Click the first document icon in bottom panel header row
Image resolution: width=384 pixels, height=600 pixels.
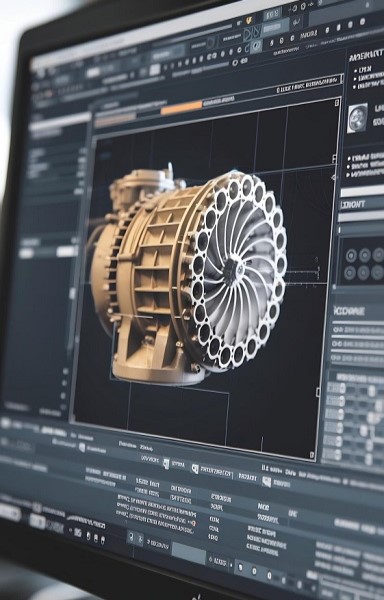[166, 464]
